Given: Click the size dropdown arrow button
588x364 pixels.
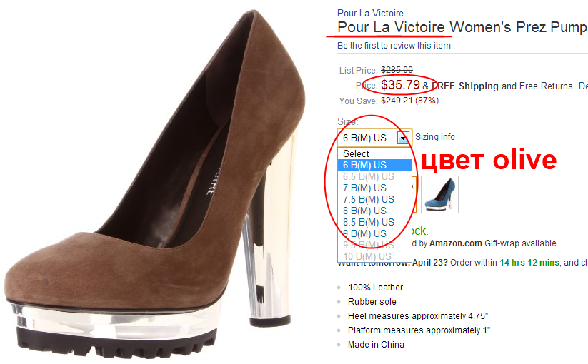Looking at the screenshot, I should pos(403,138).
